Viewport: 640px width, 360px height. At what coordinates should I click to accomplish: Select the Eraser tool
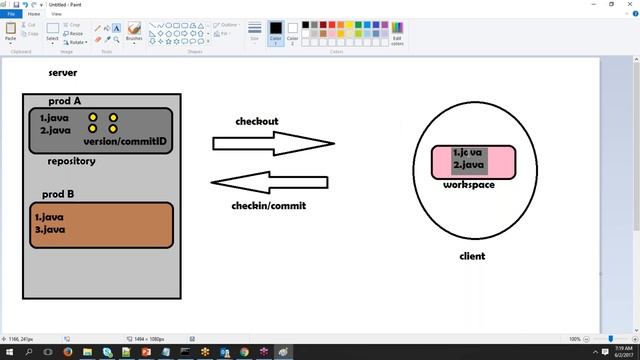tap(98, 40)
